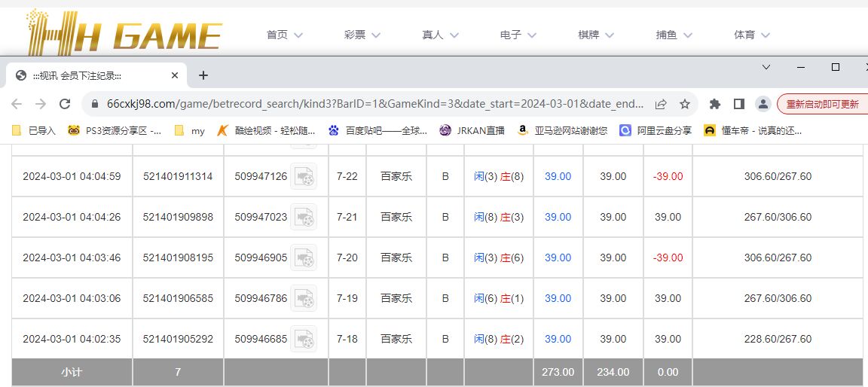Click the browser reload page icon

pos(65,104)
